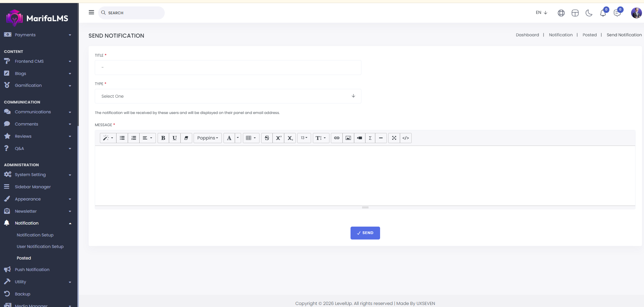Screen dimensions: 644x307
Task: Toggle strikethrough formatting in the editor
Action: pyautogui.click(x=267, y=138)
